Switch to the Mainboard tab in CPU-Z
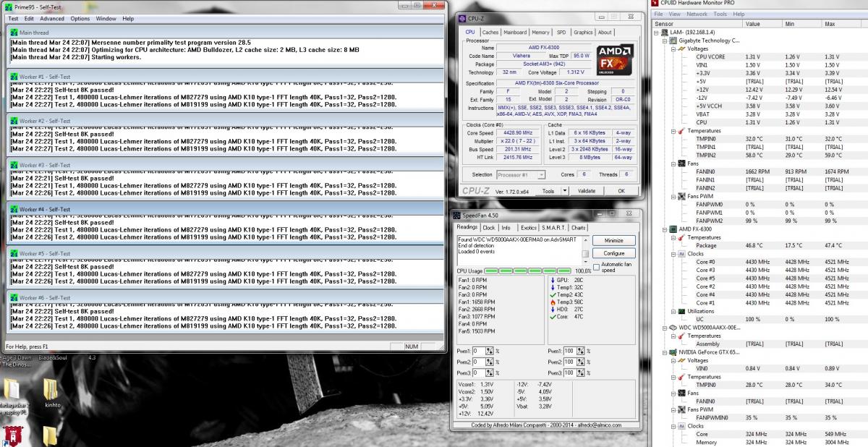 point(515,32)
